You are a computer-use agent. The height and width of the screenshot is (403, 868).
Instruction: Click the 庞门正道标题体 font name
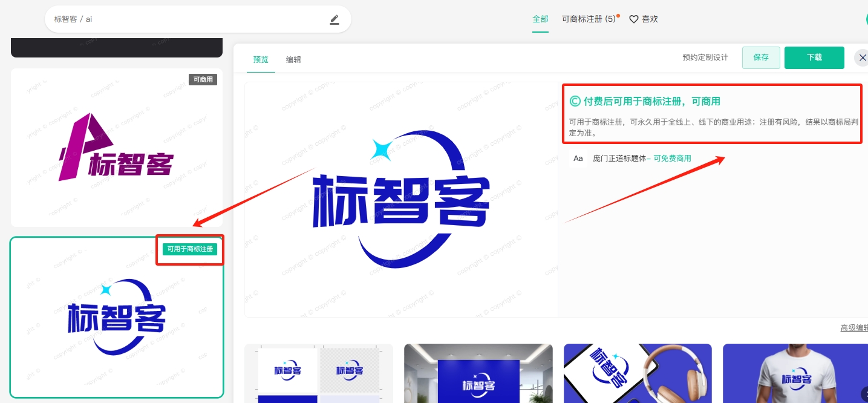619,159
